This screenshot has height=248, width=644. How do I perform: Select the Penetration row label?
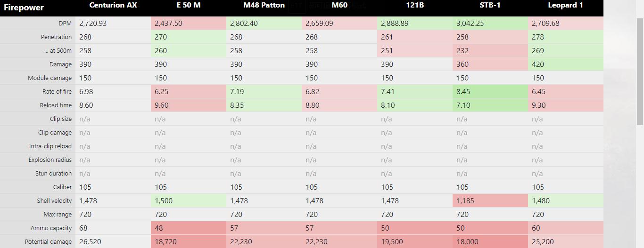pyautogui.click(x=56, y=37)
